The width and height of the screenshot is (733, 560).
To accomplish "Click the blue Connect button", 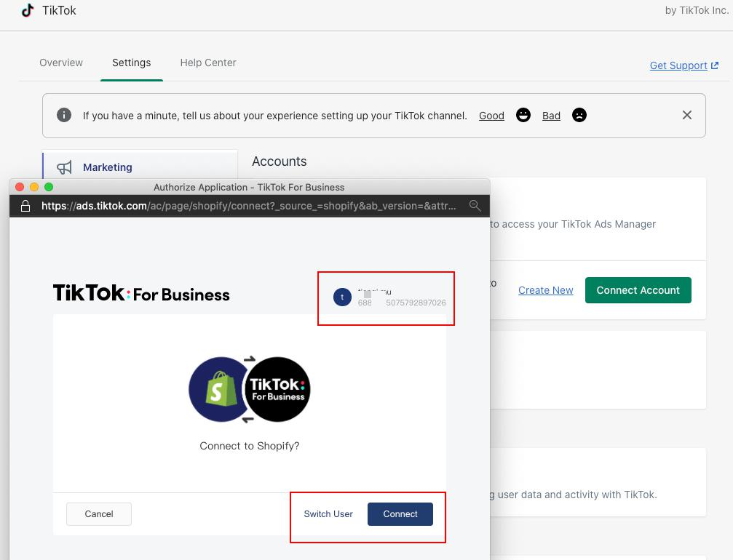I will click(400, 513).
